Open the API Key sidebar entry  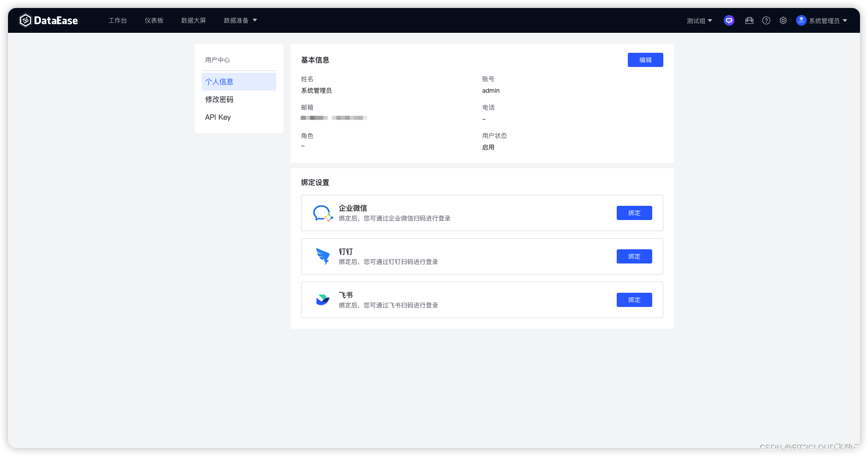click(x=239, y=117)
